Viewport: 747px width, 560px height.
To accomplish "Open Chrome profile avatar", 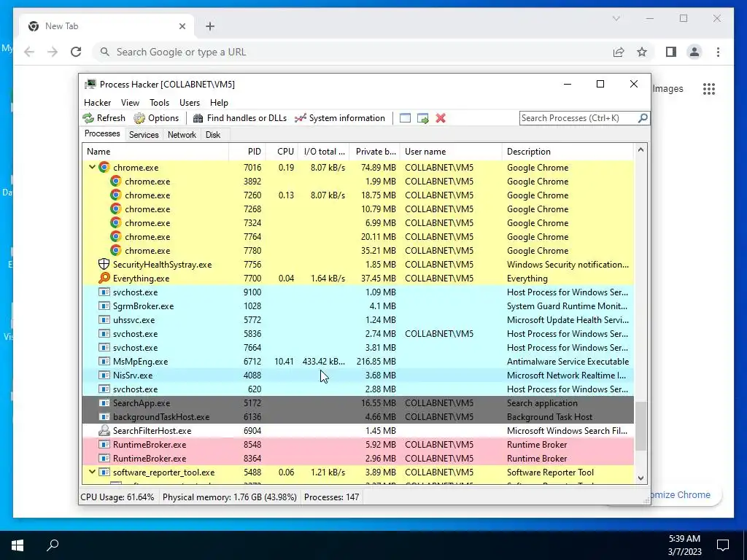I will (694, 52).
